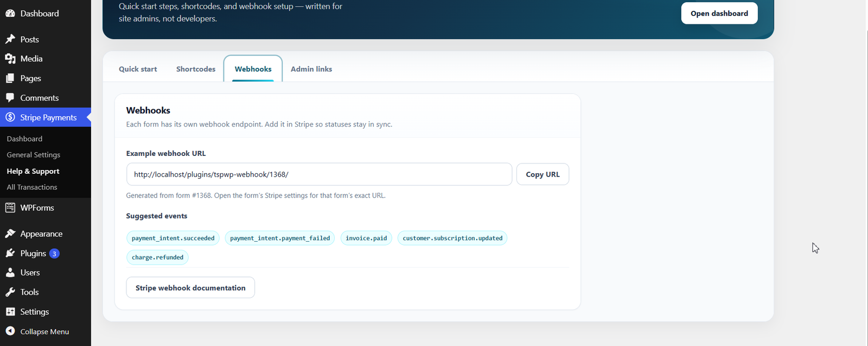Click the Plugins plug icon
The width and height of the screenshot is (868, 346).
(10, 253)
